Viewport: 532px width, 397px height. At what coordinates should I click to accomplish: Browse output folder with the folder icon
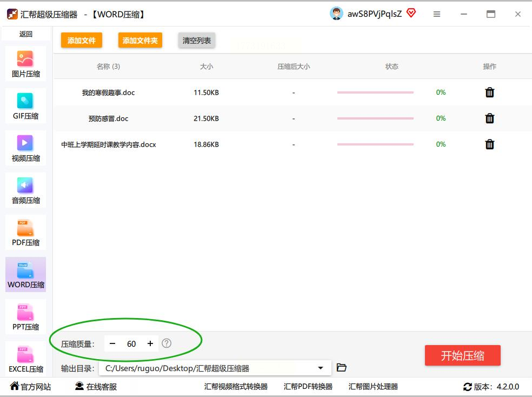[341, 368]
